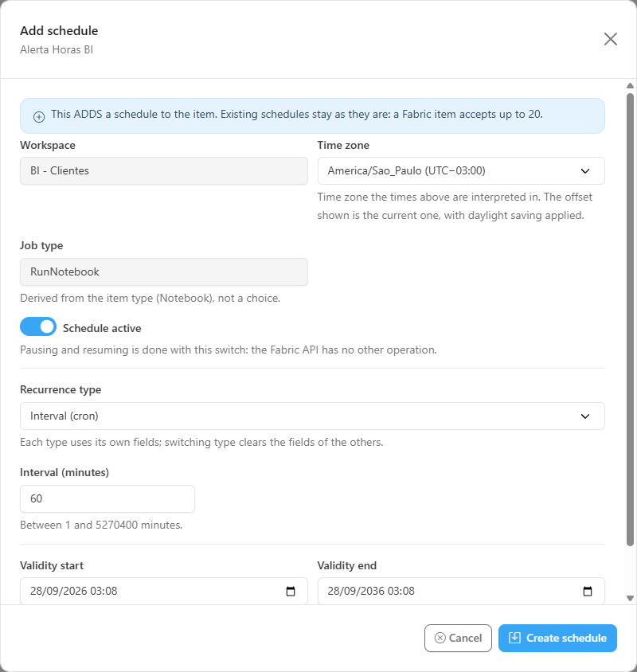Cancel the schedule creation
The width and height of the screenshot is (637, 672).
459,638
